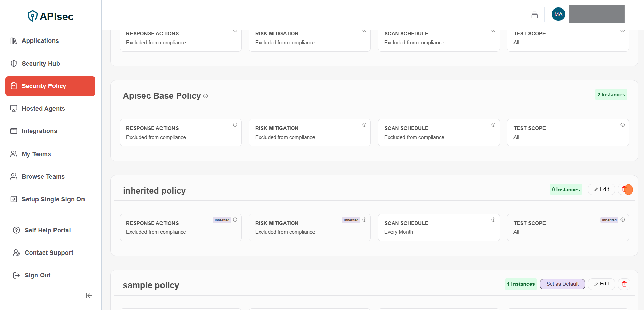Viewport: 644px width, 310px height.
Task: Edit the sample policy
Action: pyautogui.click(x=601, y=284)
